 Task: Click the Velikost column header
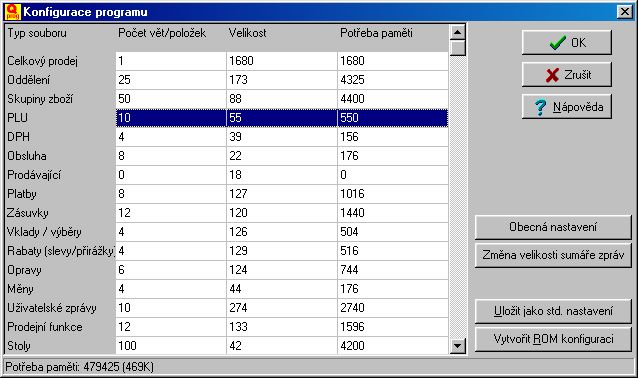coord(247,33)
